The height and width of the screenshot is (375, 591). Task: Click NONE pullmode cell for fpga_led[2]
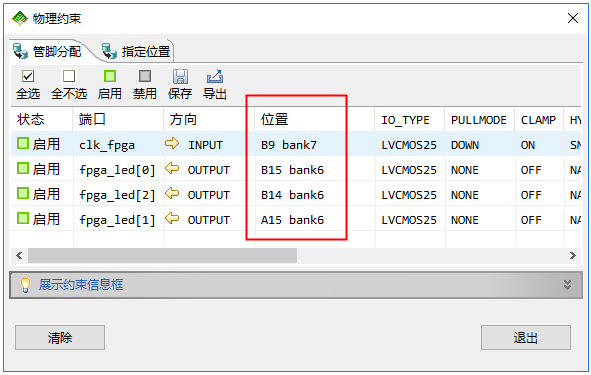[480, 194]
